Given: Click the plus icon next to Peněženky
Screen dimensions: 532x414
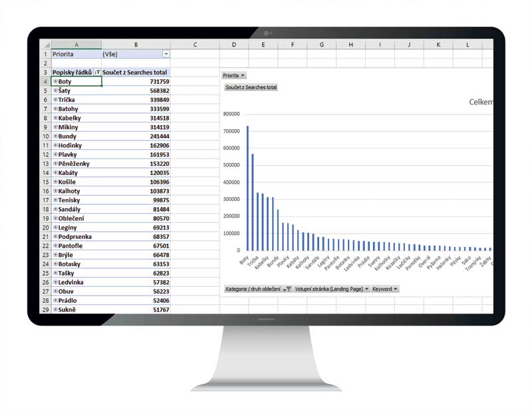Looking at the screenshot, I should click(x=55, y=164).
